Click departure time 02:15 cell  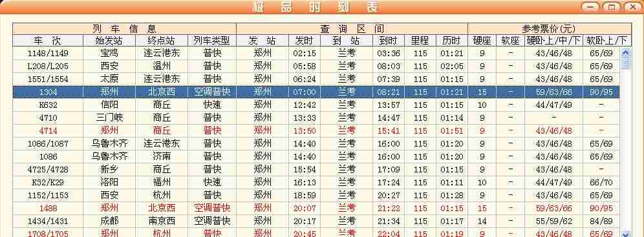click(305, 54)
